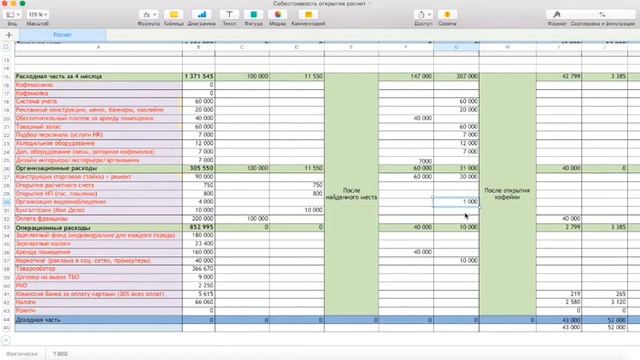Image resolution: width=640 pixels, height=360 pixels.
Task: Select column C header
Action: coord(242,47)
